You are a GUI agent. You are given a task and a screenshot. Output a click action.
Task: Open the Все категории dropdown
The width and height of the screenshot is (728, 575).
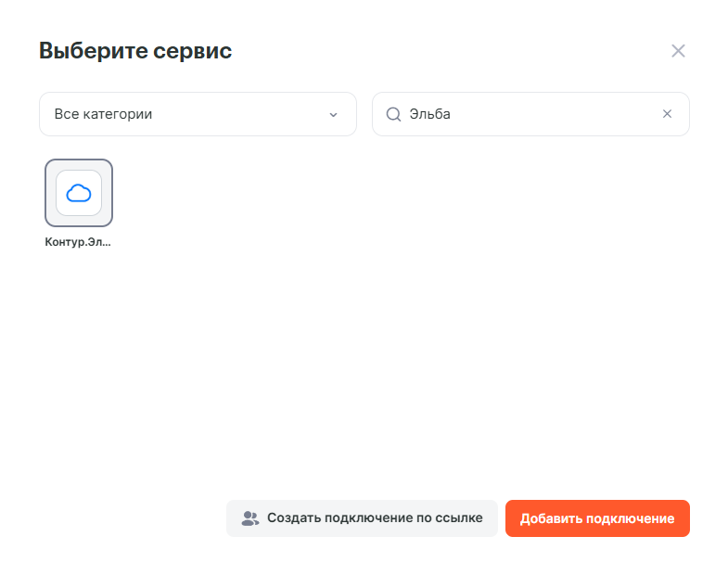pos(198,114)
